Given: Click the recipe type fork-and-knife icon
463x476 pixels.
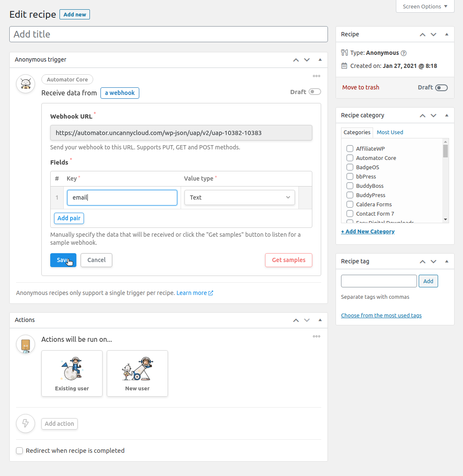Looking at the screenshot, I should [344, 53].
